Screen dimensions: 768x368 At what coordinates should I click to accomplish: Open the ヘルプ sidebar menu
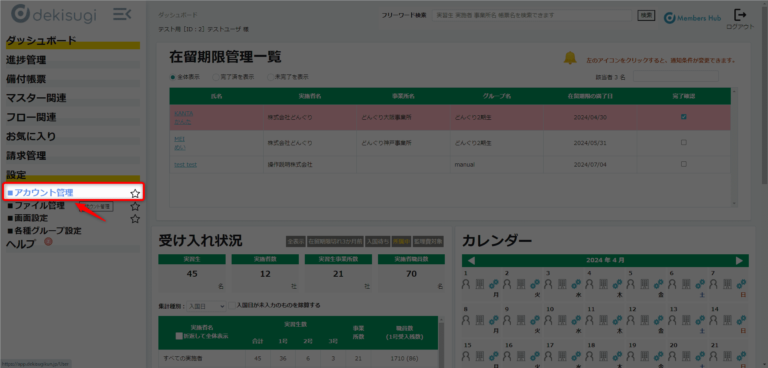click(72, 245)
